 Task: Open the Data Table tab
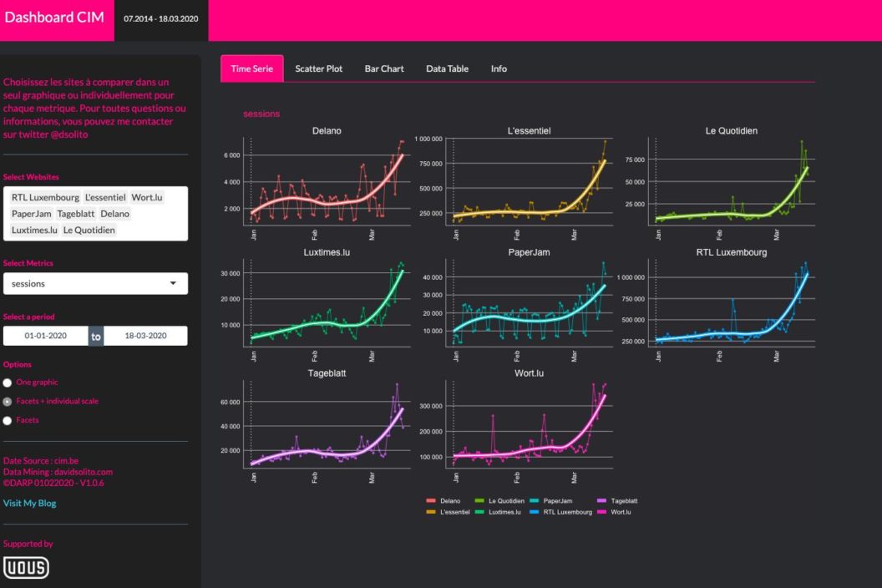[447, 68]
